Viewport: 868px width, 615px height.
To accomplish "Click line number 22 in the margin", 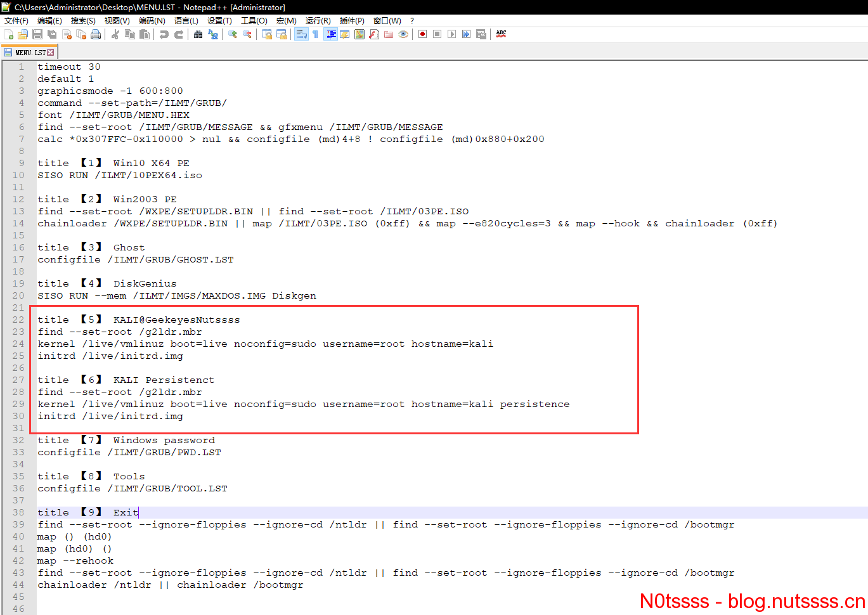I will [x=18, y=320].
